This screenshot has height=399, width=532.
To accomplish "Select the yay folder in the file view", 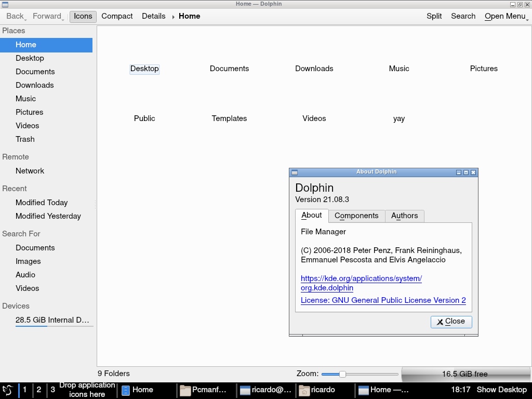I will (399, 119).
